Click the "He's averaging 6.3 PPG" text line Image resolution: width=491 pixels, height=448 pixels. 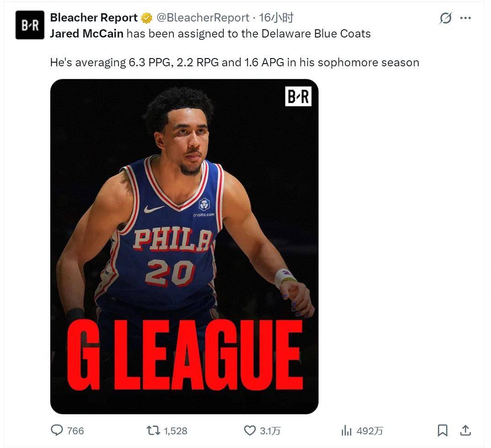tap(234, 62)
